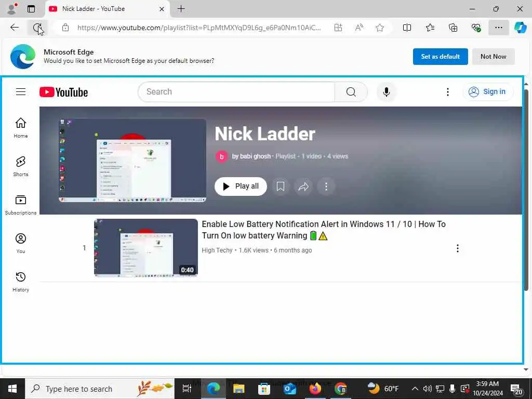Image resolution: width=532 pixels, height=399 pixels.
Task: Open Subscriptions in the sidebar
Action: point(21,205)
